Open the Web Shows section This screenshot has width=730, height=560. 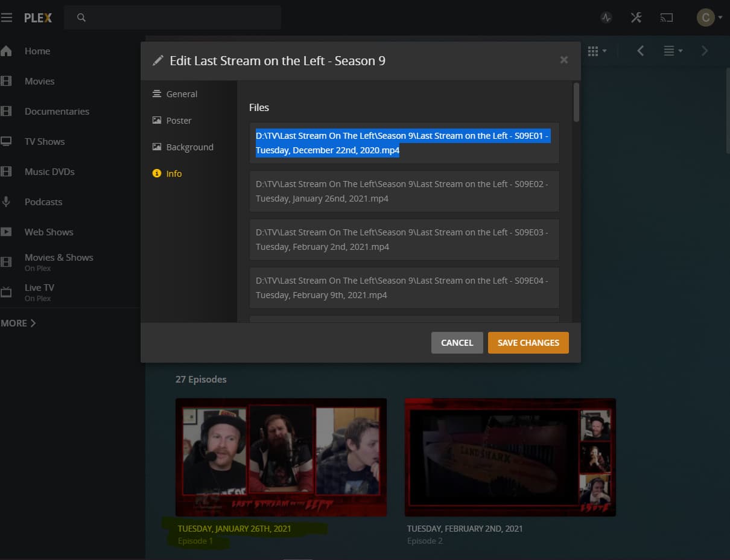pyautogui.click(x=49, y=232)
